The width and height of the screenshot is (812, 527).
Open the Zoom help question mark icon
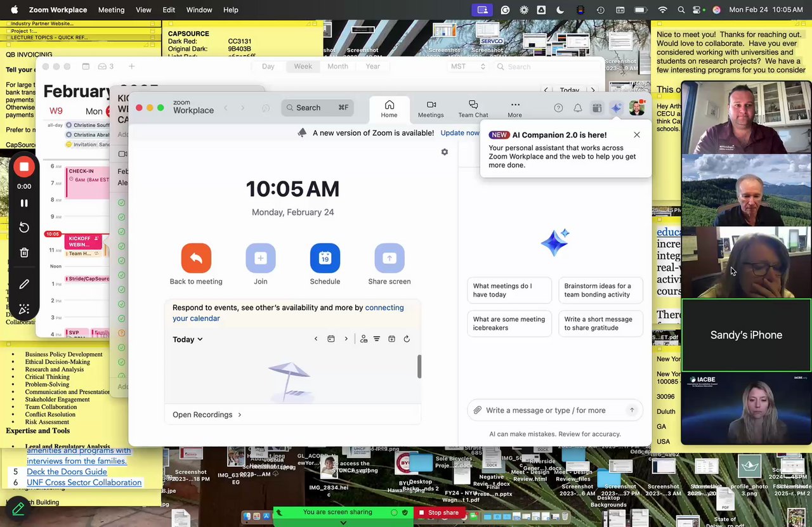558,108
